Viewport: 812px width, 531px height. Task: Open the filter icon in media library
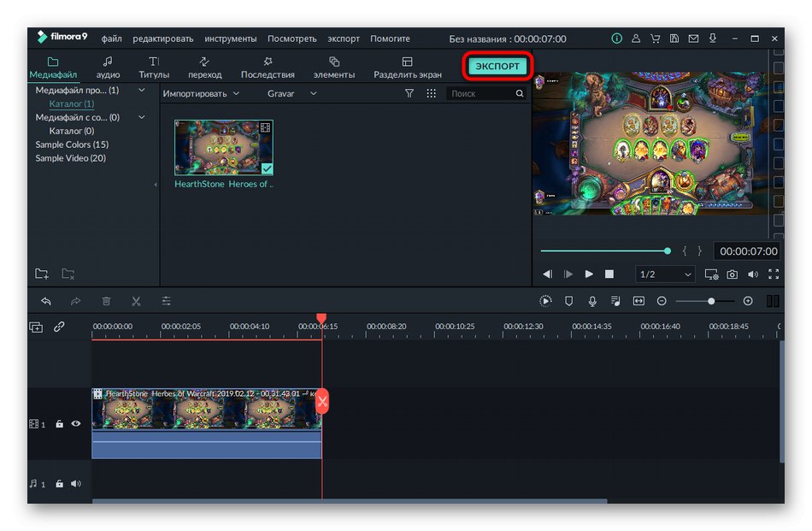[x=409, y=93]
